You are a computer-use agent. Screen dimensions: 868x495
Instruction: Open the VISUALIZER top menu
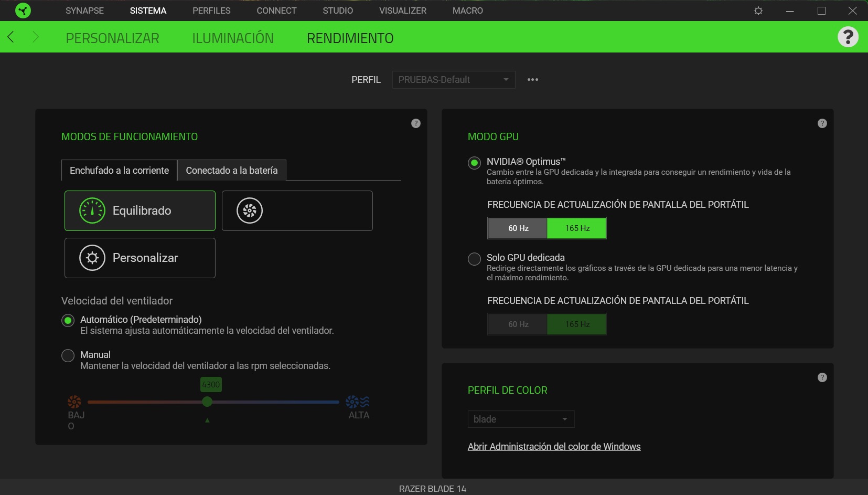[x=403, y=10]
